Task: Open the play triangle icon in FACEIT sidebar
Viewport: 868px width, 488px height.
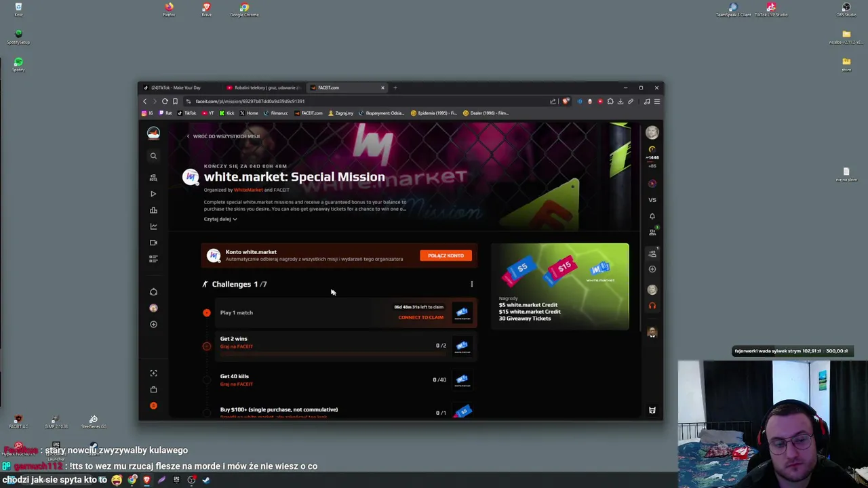Action: [153, 194]
